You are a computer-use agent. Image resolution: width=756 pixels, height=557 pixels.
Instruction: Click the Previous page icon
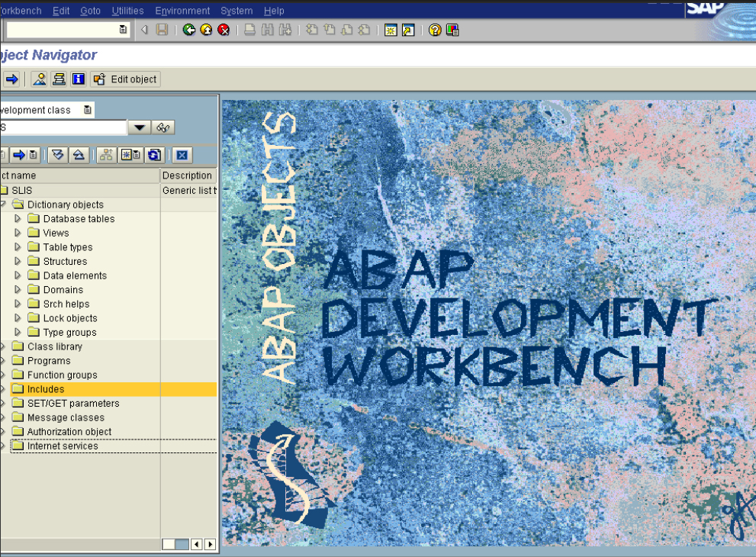330,30
